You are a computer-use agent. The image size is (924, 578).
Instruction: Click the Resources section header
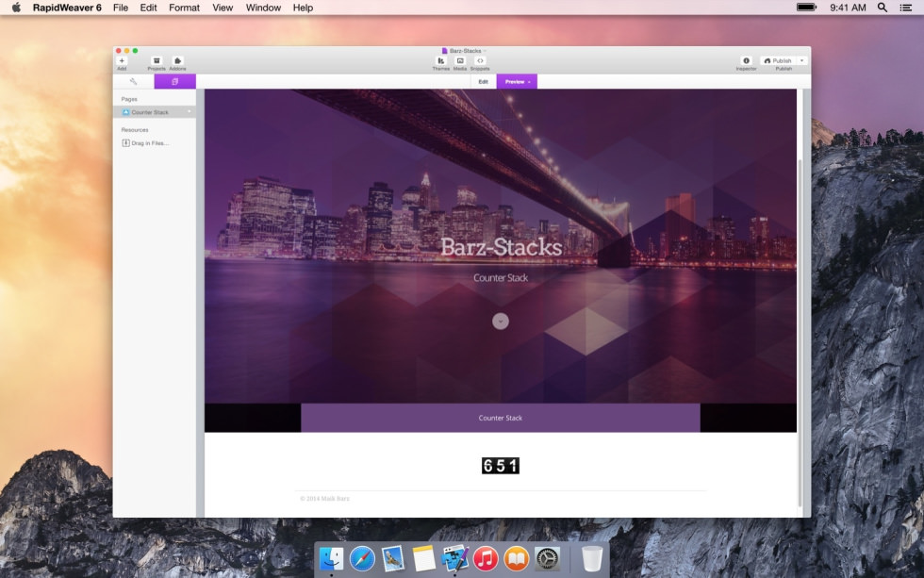pyautogui.click(x=135, y=129)
